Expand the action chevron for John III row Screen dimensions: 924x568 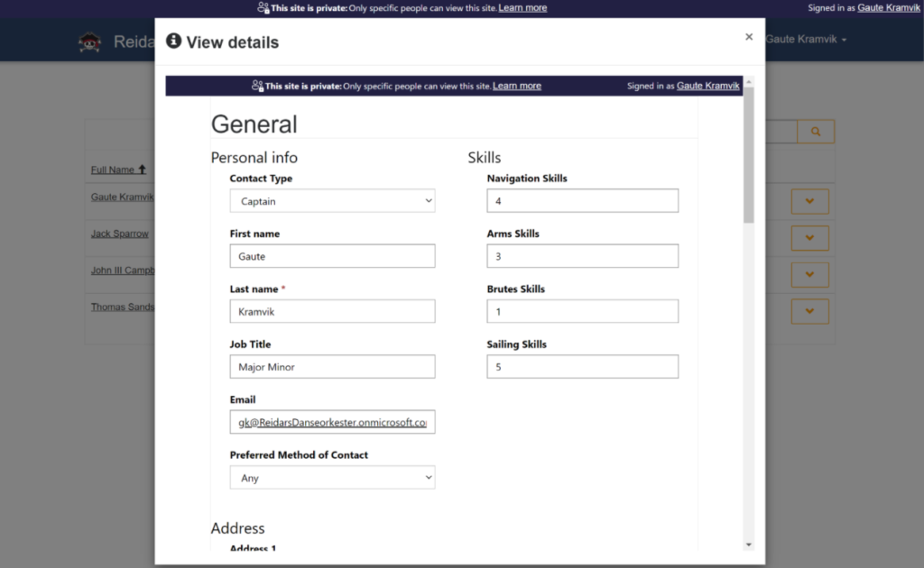click(x=809, y=274)
